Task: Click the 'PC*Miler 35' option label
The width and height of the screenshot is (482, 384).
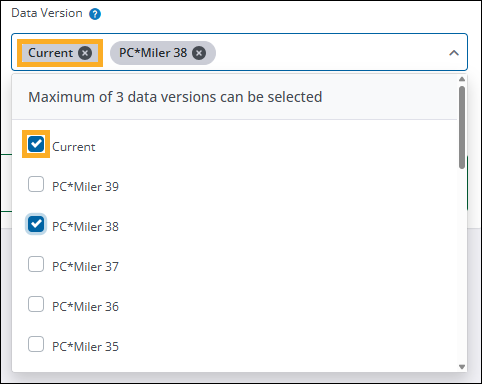Action: pos(85,347)
